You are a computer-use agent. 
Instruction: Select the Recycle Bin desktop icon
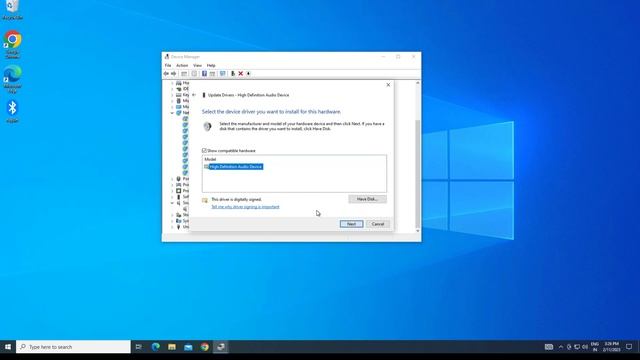[x=12, y=10]
